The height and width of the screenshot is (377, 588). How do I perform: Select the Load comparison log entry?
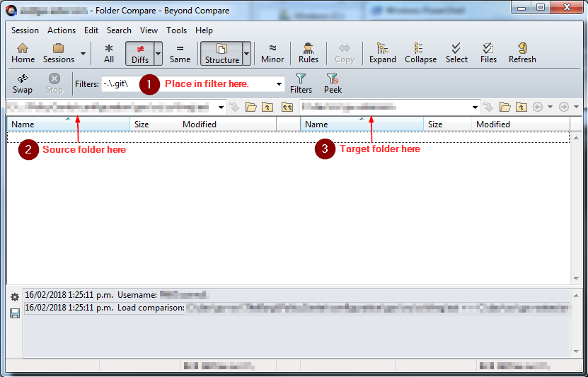[x=296, y=308]
